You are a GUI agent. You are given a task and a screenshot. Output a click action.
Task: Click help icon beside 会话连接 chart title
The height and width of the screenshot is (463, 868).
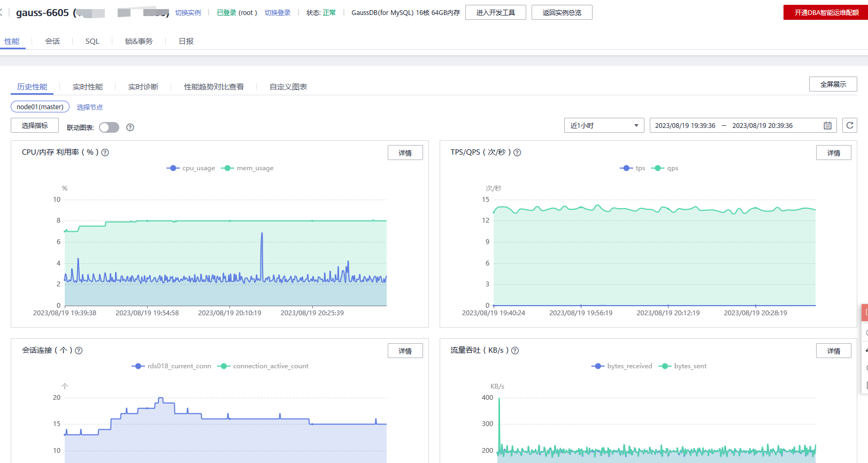pos(79,351)
